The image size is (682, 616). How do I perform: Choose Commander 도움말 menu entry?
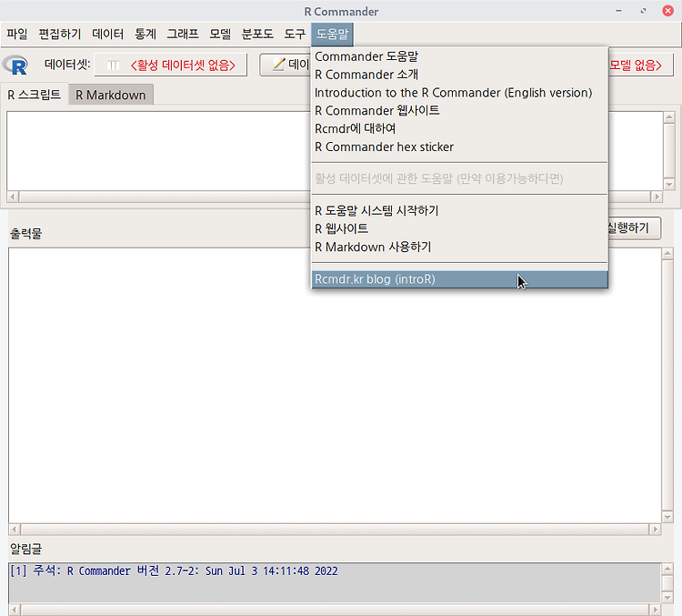459,56
